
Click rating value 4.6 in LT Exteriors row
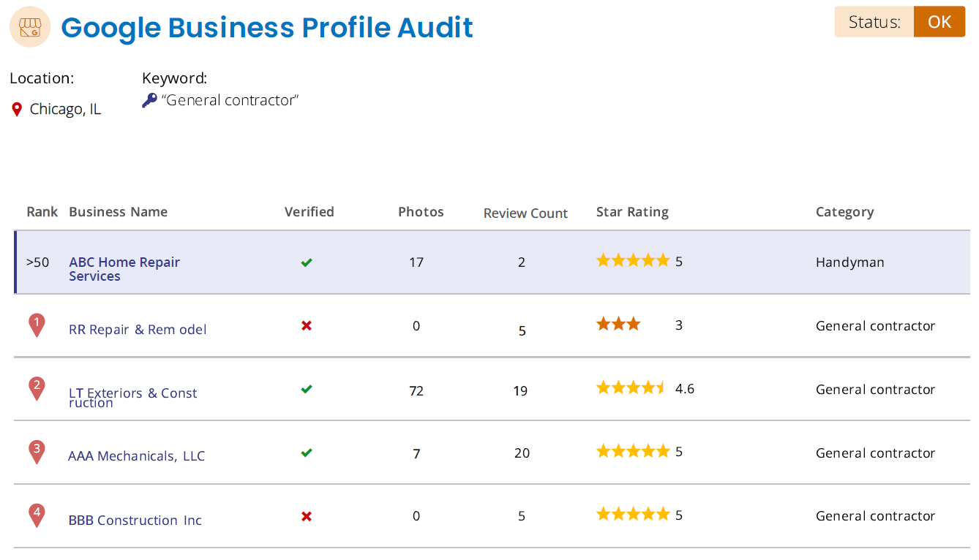pos(685,389)
